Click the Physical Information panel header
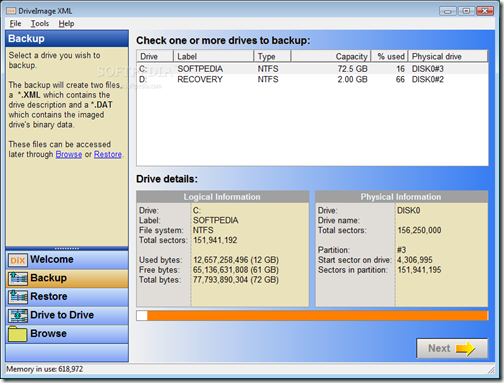Image resolution: width=504 pixels, height=383 pixels. click(x=401, y=197)
